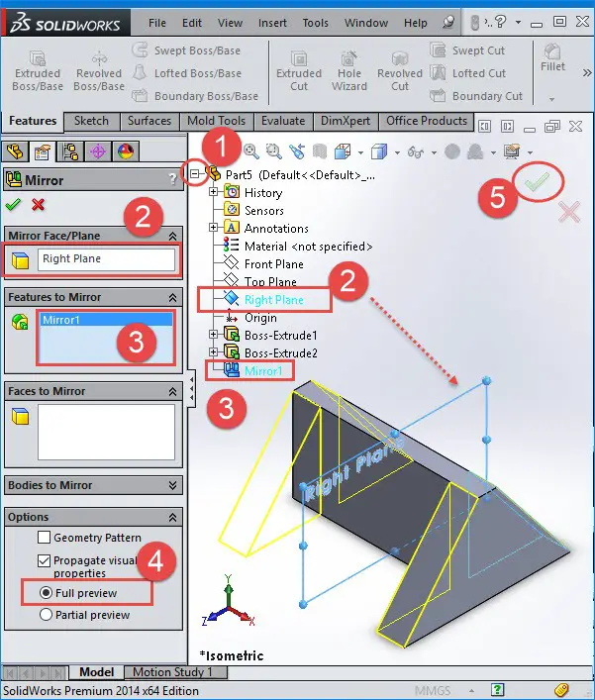Expand the Boss-Extrude1 feature node

pos(214,335)
